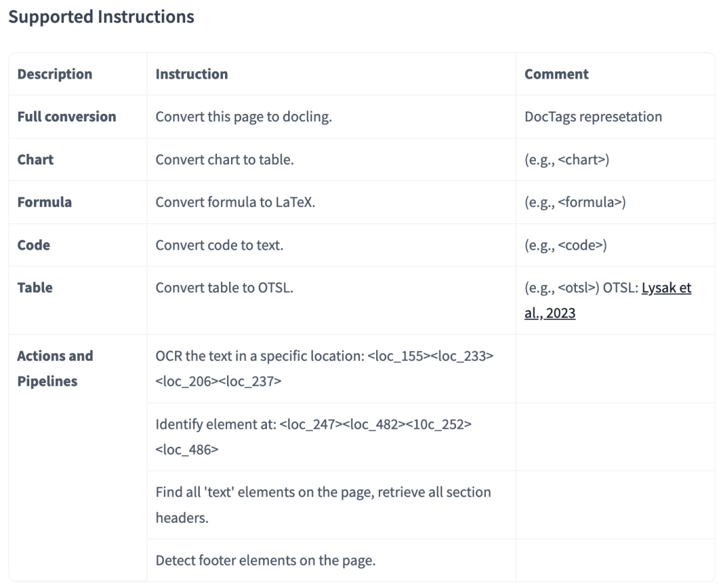719x588 pixels.
Task: Click the Table row label
Action: point(35,288)
